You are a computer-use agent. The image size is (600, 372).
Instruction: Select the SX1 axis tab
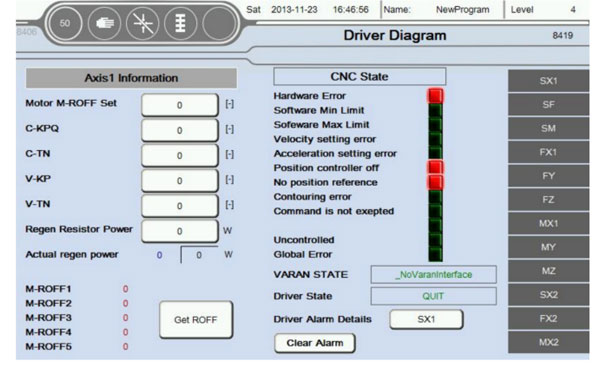click(x=548, y=81)
